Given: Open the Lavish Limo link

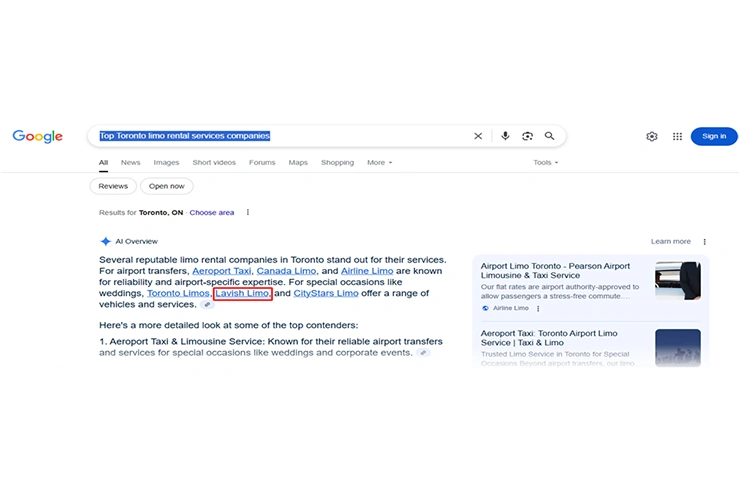Looking at the screenshot, I should [x=241, y=293].
